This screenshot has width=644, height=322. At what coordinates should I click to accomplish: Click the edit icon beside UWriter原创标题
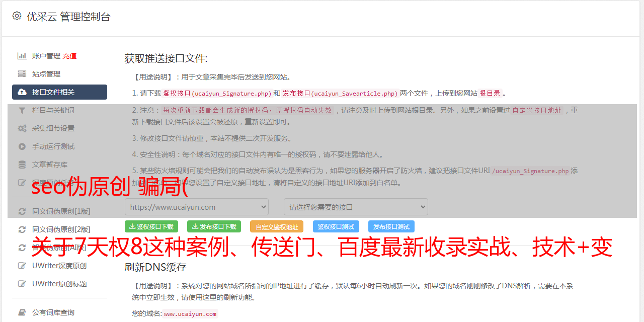[22, 284]
